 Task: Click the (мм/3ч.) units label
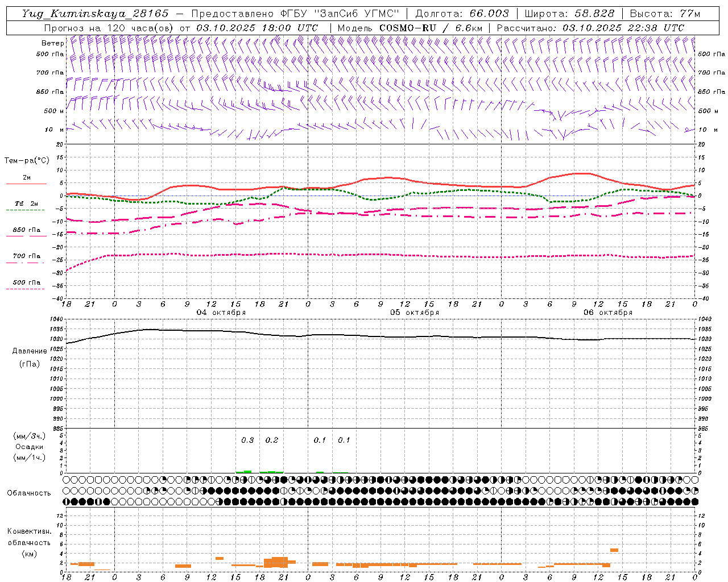tap(30, 436)
